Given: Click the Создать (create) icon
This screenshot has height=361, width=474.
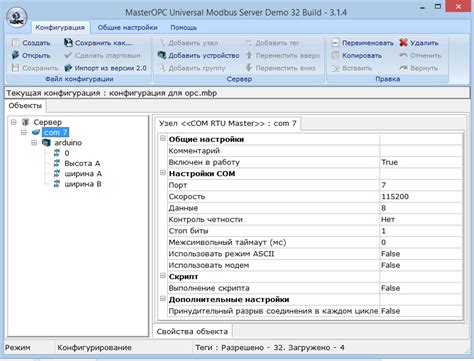Looking at the screenshot, I should click(15, 43).
